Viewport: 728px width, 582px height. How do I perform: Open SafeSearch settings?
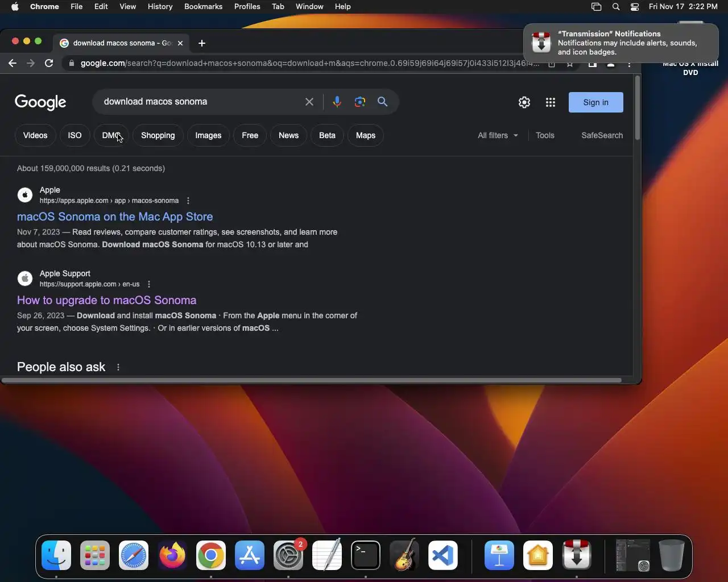(602, 135)
